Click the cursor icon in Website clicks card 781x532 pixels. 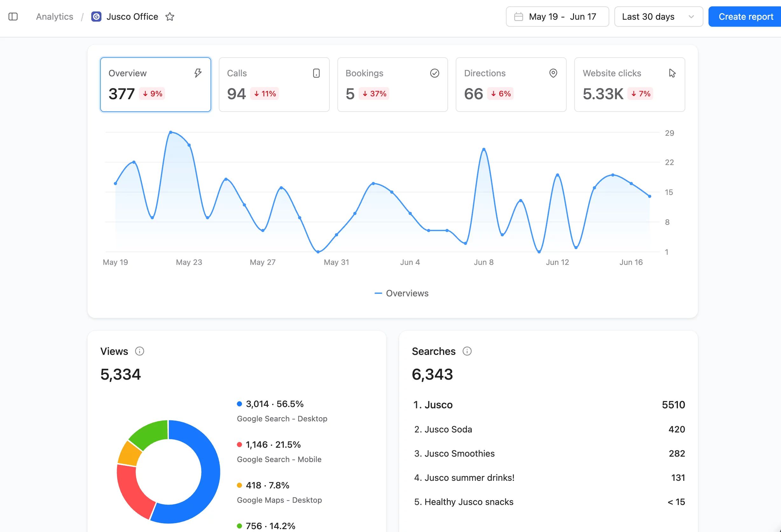click(672, 73)
